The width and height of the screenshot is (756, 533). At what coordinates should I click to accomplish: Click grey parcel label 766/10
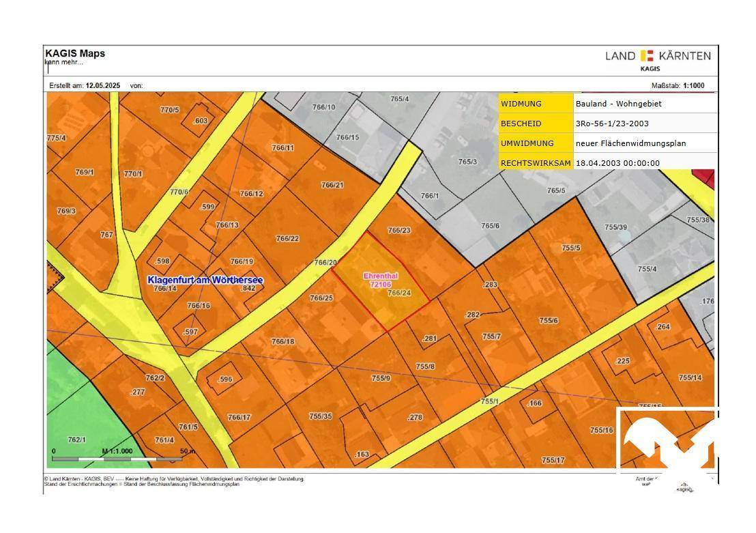pos(323,107)
